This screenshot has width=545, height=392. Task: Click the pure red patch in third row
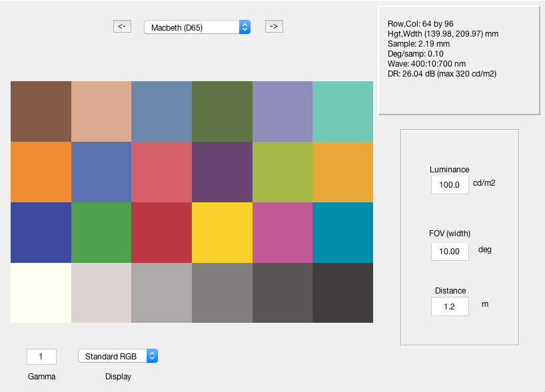click(x=162, y=232)
